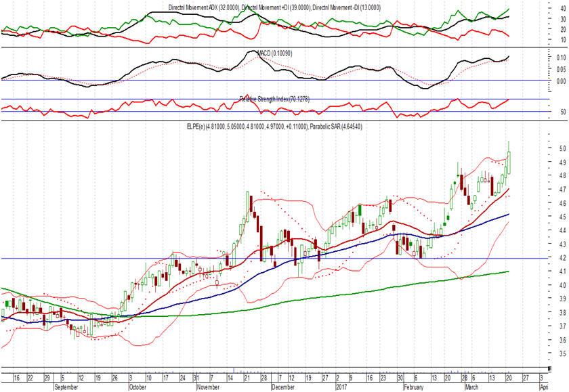This screenshot has width=569, height=392.
Task: Click the 21 date label on time axis
Action: 247,378
